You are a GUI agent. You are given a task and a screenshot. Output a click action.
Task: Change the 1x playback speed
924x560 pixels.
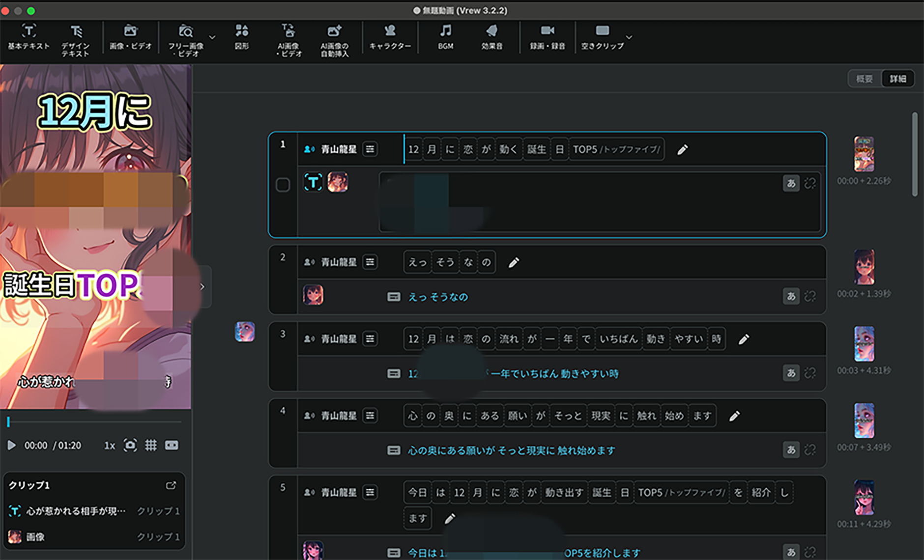pos(109,446)
